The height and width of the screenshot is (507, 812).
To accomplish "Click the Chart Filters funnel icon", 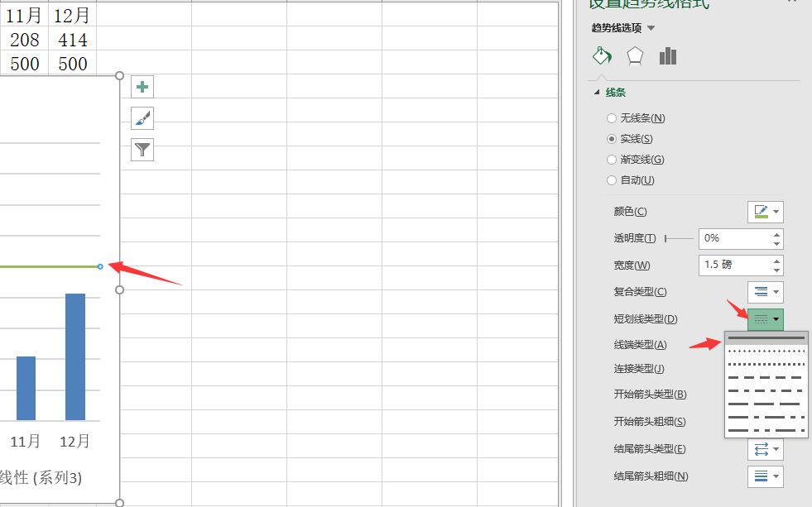I will [142, 150].
